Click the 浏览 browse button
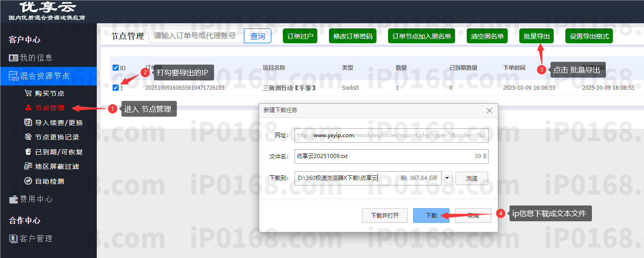The image size is (644, 258). pos(471,178)
